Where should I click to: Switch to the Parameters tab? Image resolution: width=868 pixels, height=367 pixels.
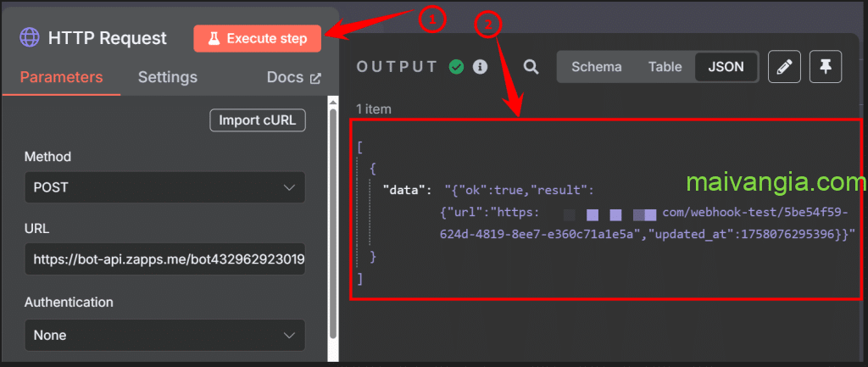pyautogui.click(x=61, y=77)
